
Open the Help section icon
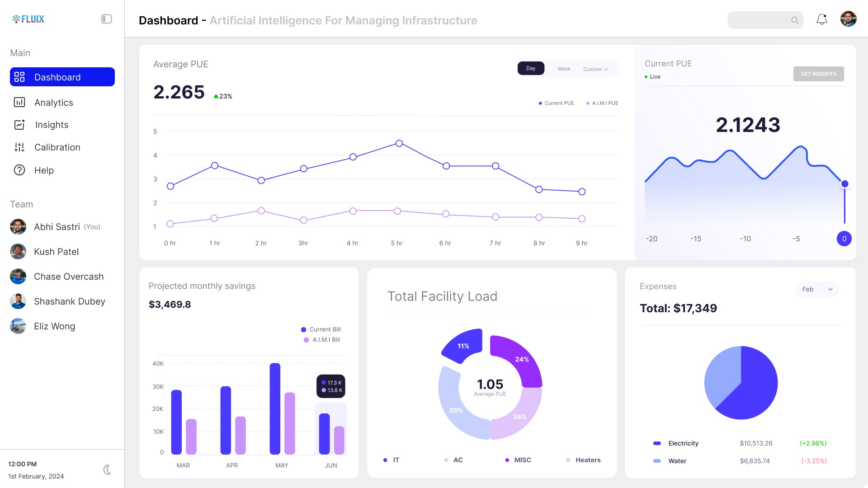[19, 170]
